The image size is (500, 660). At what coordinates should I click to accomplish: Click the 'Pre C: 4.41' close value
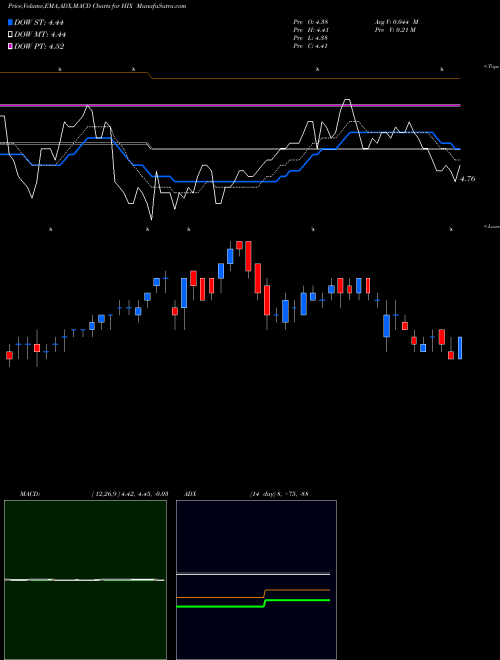tap(311, 46)
